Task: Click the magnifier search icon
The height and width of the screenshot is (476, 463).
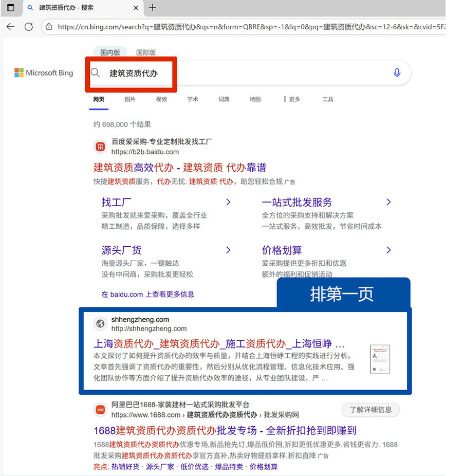Action: point(95,73)
